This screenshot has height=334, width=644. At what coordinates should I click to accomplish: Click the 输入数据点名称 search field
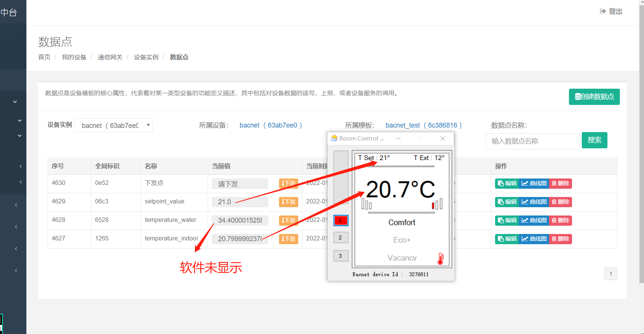[532, 141]
